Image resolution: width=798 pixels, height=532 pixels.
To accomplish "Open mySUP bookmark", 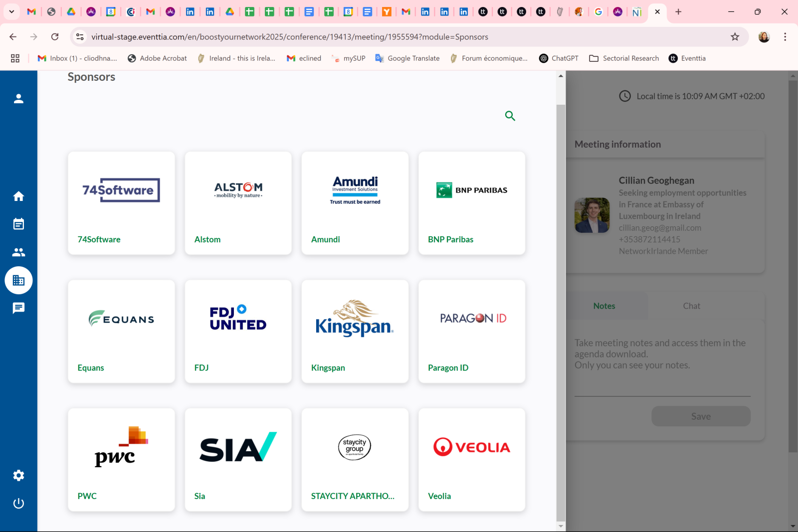I will click(x=348, y=58).
